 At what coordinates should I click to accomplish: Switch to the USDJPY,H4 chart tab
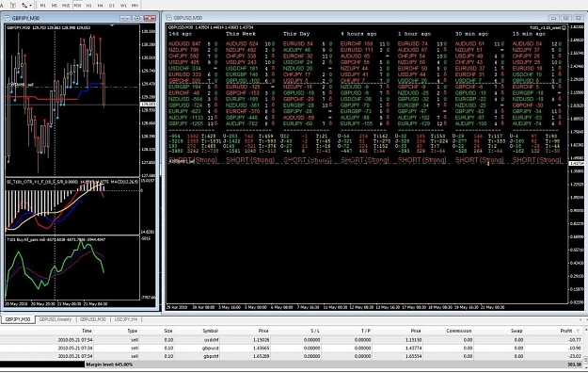126,319
